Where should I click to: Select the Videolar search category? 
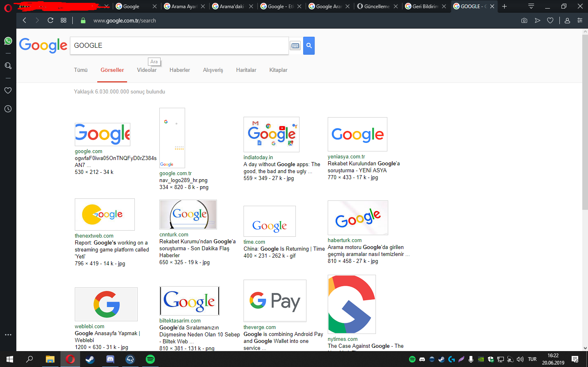click(x=147, y=70)
